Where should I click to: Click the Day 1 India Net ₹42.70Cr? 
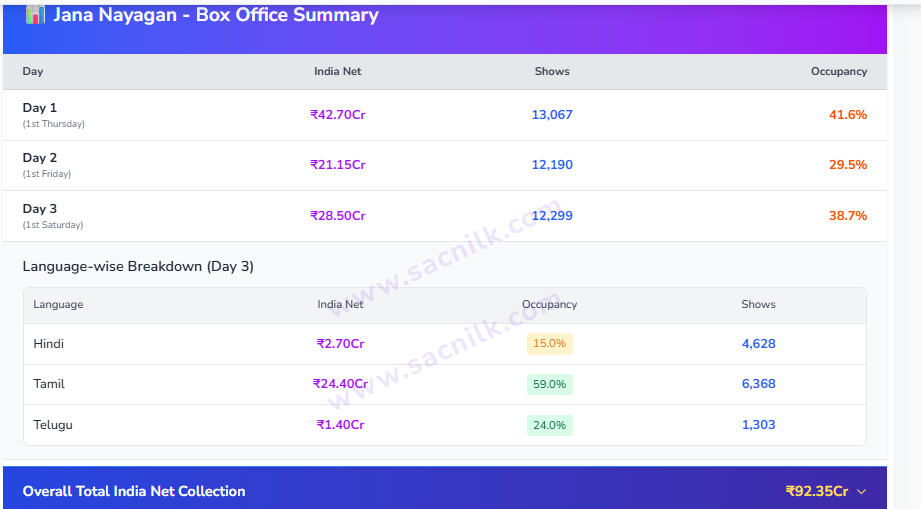tap(338, 114)
